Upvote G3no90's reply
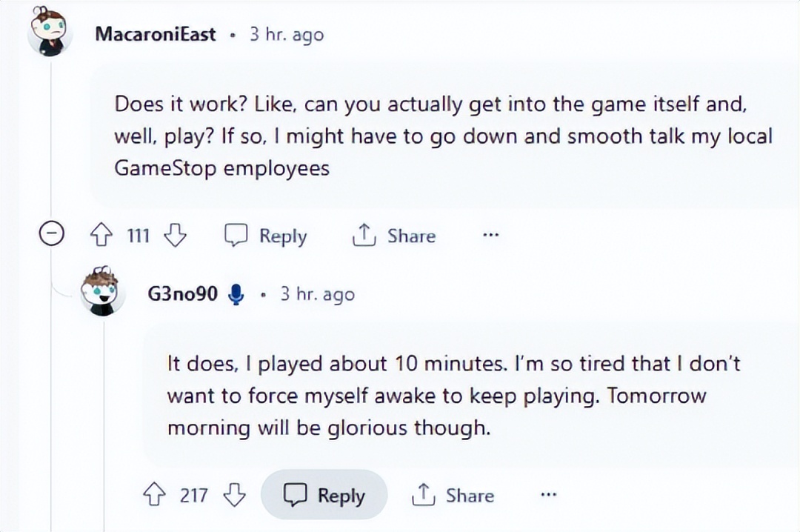The height and width of the screenshot is (532, 800). click(x=153, y=495)
